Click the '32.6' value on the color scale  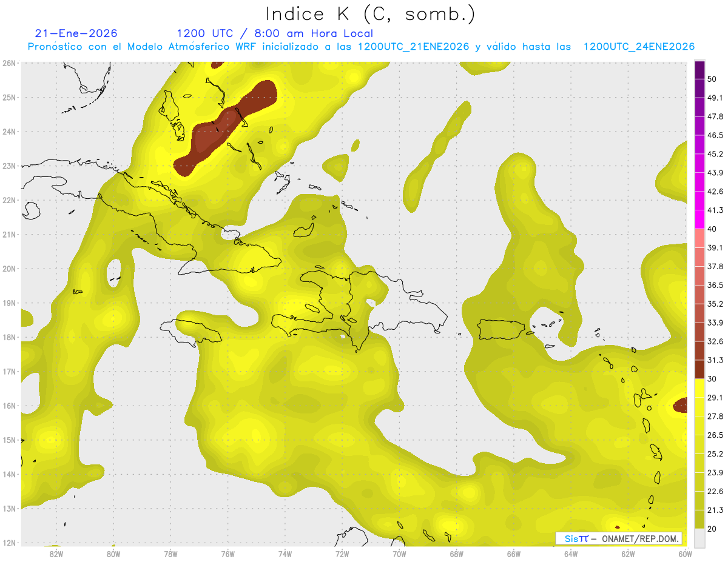click(x=715, y=341)
